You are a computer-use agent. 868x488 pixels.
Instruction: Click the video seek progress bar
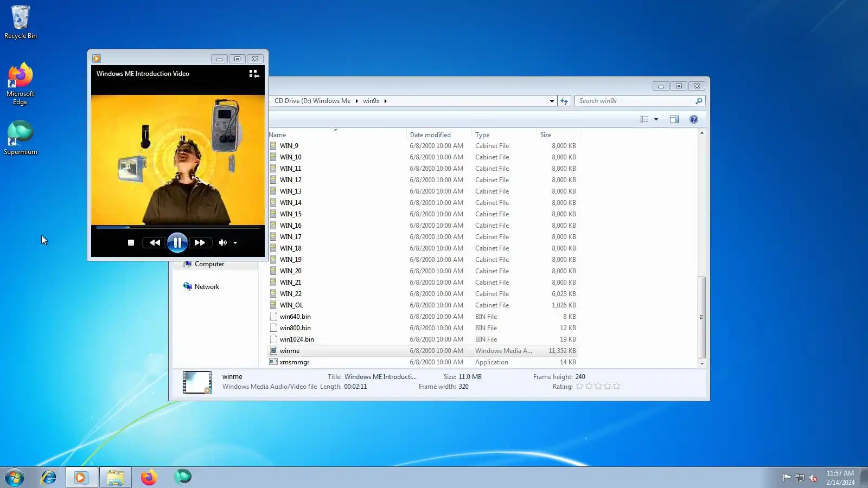tap(178, 228)
